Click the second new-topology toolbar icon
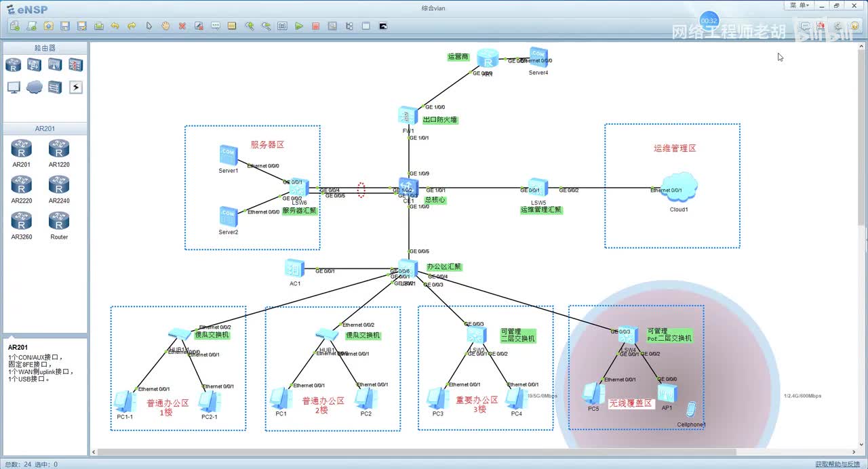Screen dimensions: 868x469 click(31, 26)
